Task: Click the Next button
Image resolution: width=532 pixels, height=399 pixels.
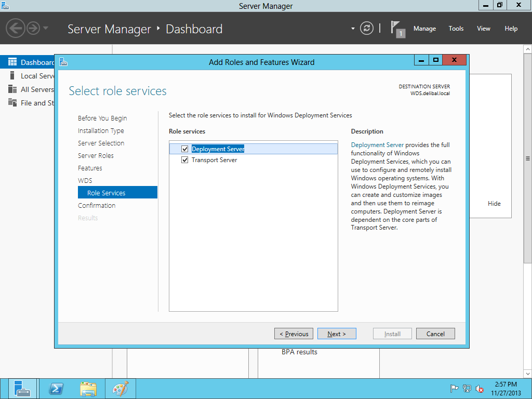Action: pyautogui.click(x=336, y=334)
